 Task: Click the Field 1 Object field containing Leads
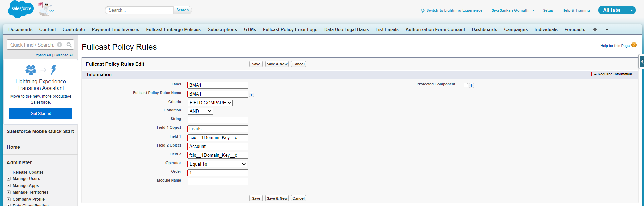pyautogui.click(x=218, y=129)
